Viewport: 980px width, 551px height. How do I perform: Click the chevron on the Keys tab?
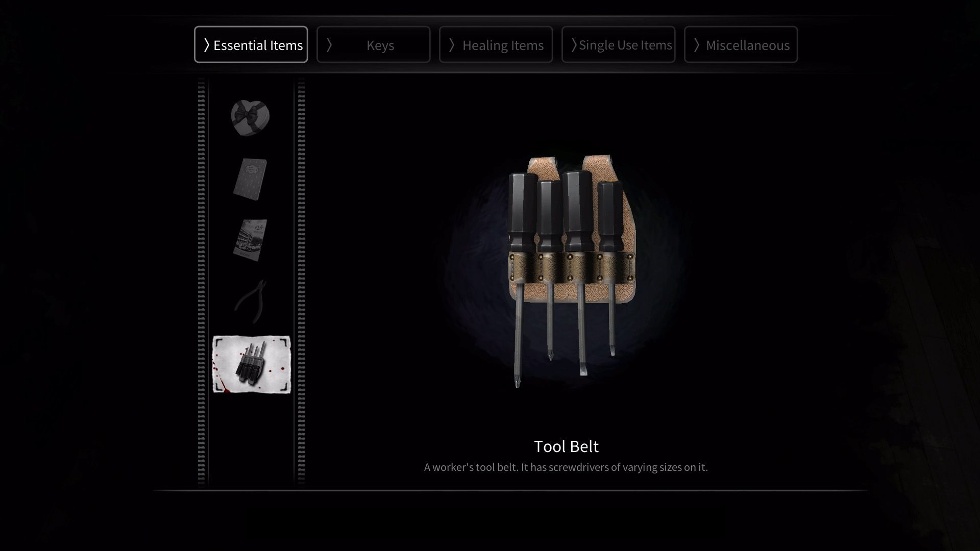pyautogui.click(x=329, y=45)
